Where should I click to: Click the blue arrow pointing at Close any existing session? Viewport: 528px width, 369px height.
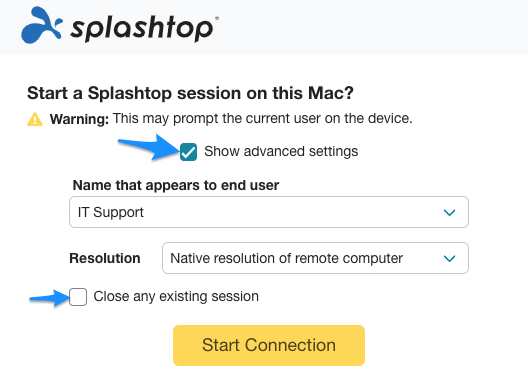[50, 297]
